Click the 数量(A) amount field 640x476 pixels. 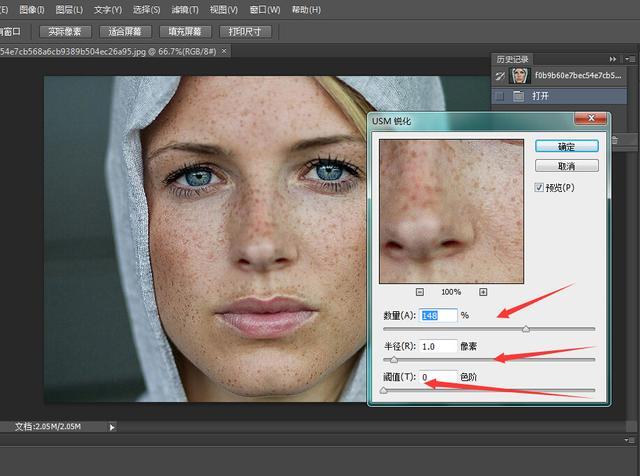[x=438, y=316]
